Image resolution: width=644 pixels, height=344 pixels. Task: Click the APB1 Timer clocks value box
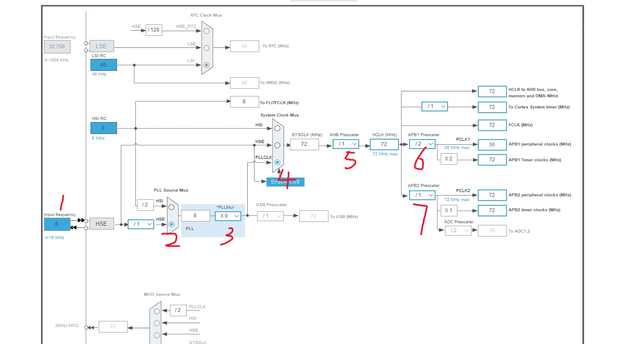click(492, 160)
